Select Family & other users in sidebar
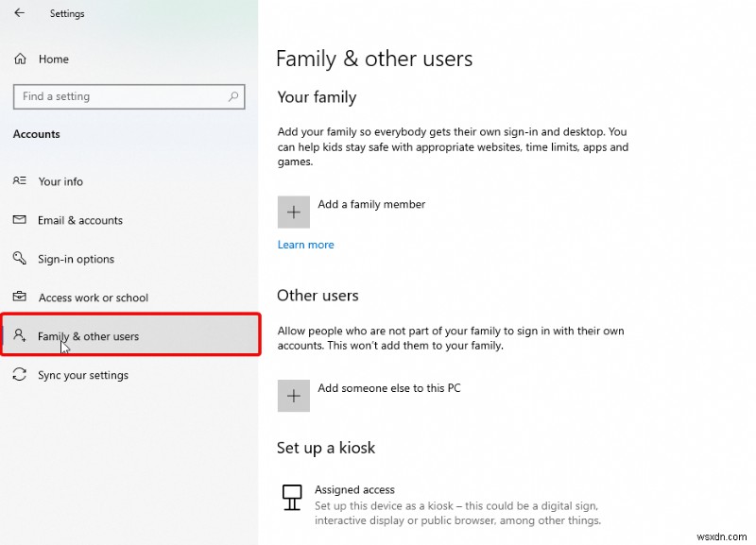This screenshot has height=545, width=756. tap(90, 335)
